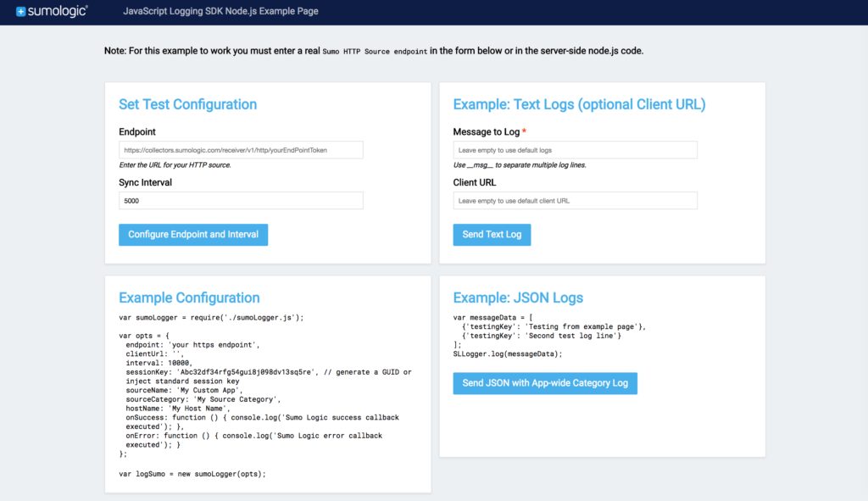Click code line 'var sumoLogger = require'

[x=211, y=318]
